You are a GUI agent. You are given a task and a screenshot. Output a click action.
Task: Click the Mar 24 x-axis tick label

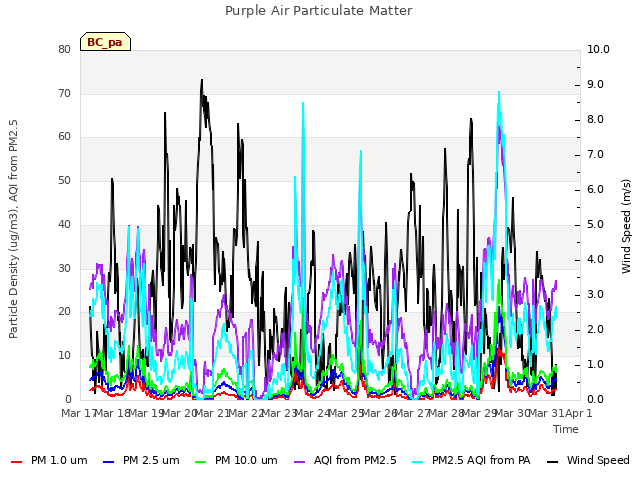click(x=312, y=413)
